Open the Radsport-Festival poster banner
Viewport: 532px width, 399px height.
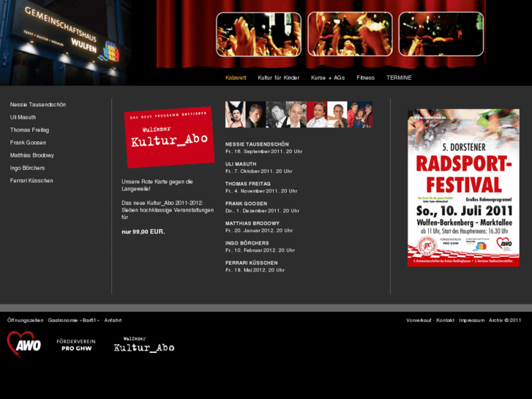463,187
